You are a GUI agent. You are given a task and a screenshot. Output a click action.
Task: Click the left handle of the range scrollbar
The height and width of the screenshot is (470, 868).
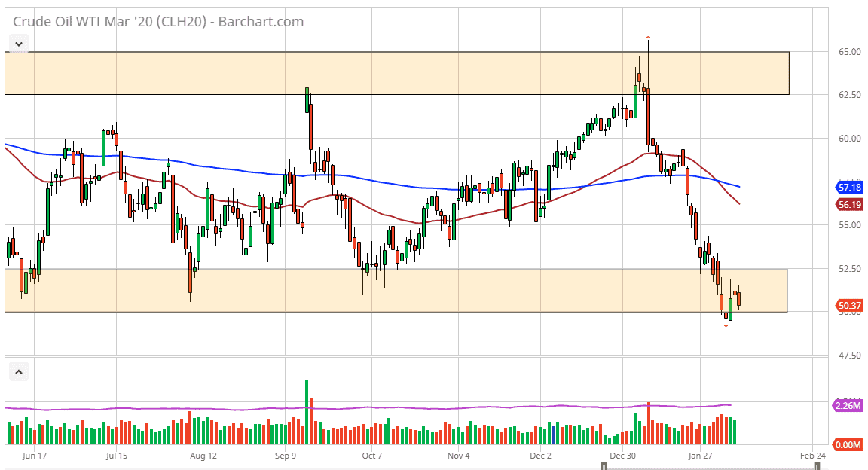pyautogui.click(x=604, y=467)
